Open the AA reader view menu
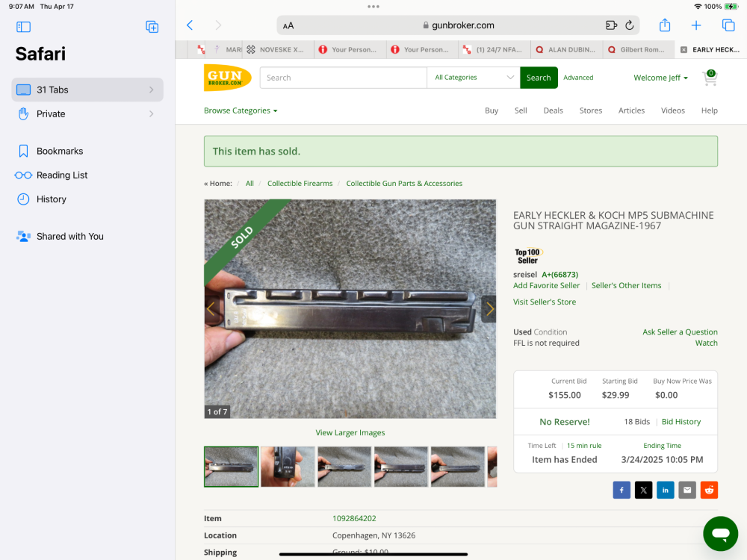 (288, 25)
